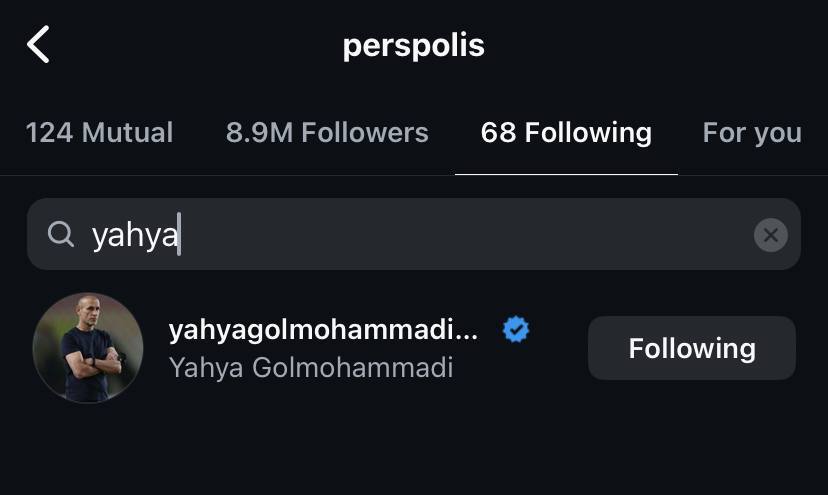Open the 8.9M Followers tab
Viewport: 828px width, 495px height.
point(327,133)
